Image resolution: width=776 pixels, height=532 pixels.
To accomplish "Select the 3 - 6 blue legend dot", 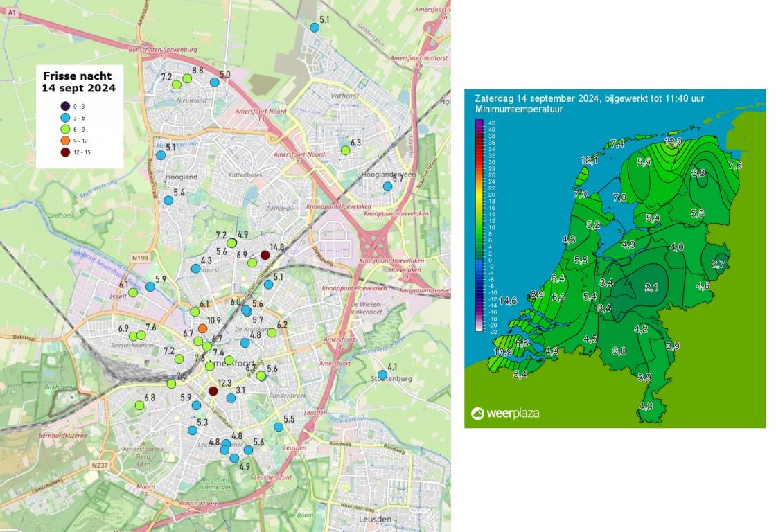I will 64,118.
